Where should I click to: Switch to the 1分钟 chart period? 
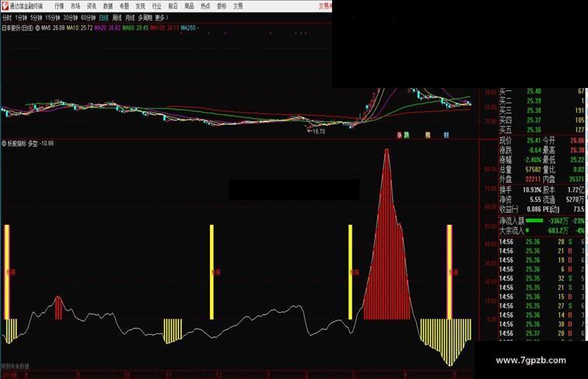click(21, 18)
